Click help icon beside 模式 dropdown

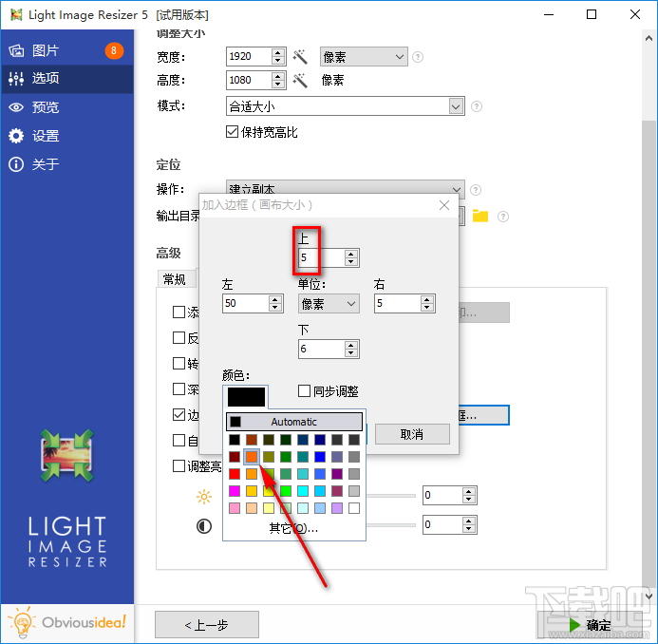[x=477, y=106]
